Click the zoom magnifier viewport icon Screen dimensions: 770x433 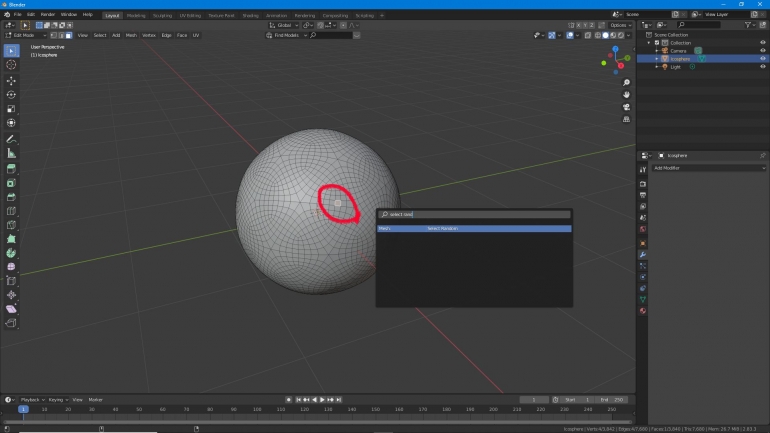626,82
